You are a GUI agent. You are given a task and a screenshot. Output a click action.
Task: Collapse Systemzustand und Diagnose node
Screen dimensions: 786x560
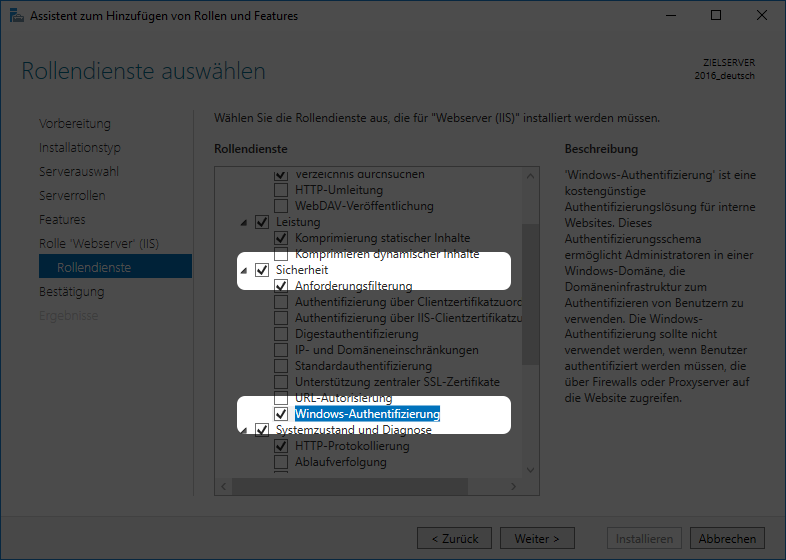[x=243, y=430]
